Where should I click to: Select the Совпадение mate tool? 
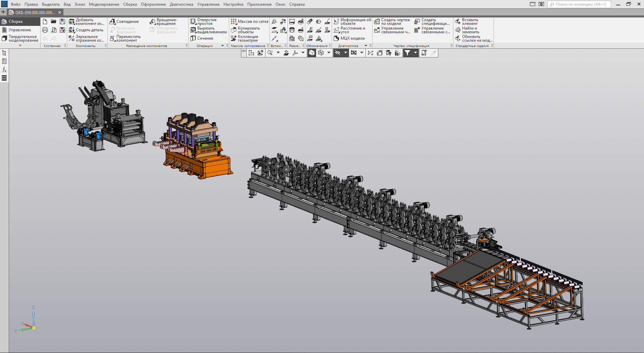tap(124, 21)
